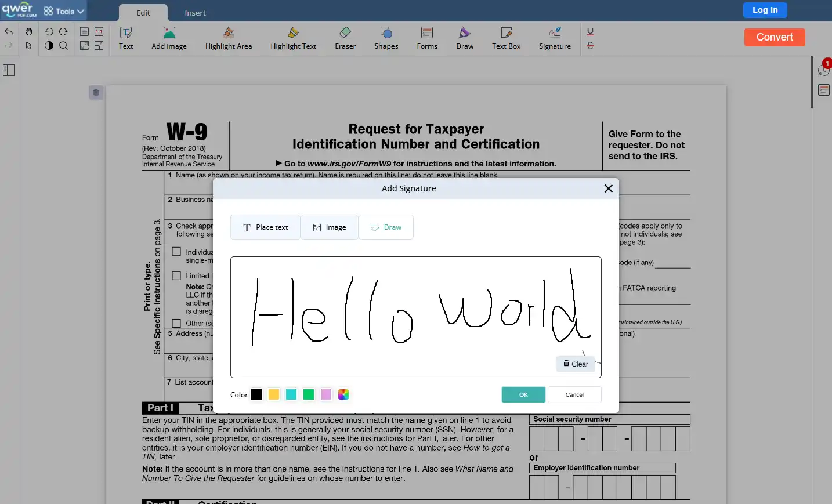Select the arrow pointer tool
This screenshot has width=832, height=504.
click(x=29, y=46)
